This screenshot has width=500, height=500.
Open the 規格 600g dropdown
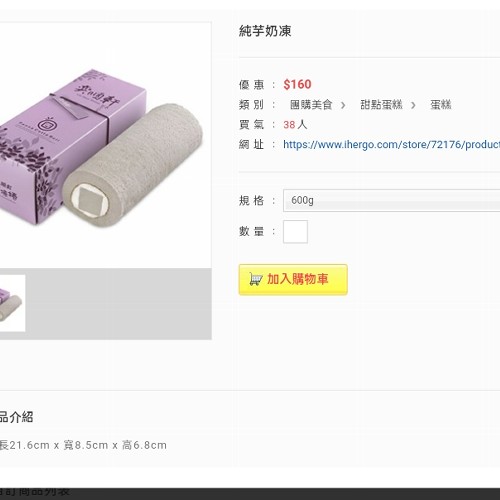[391, 200]
